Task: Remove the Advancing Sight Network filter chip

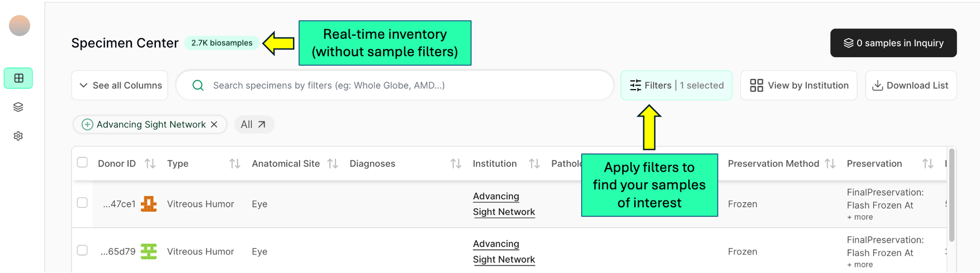Action: 214,124
